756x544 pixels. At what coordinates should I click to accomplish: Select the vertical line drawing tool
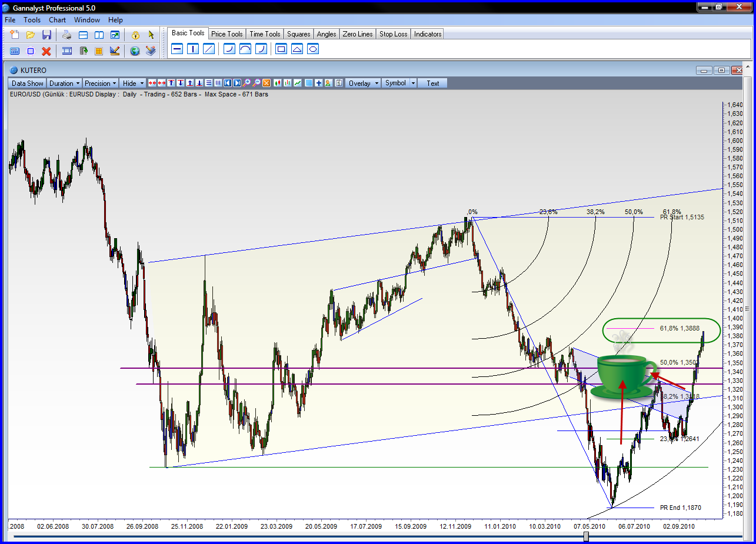click(192, 49)
